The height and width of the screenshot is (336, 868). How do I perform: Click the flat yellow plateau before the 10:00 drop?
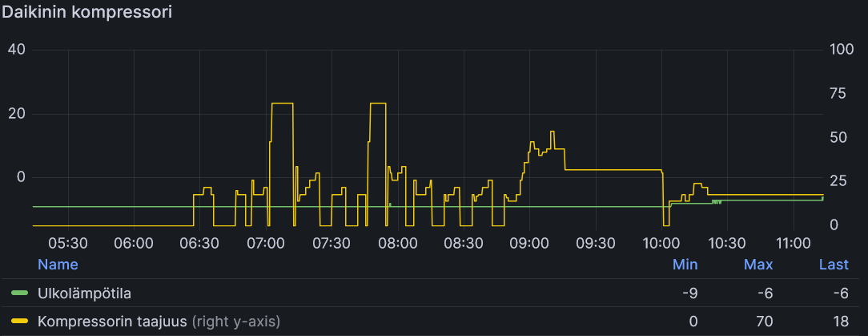613,170
